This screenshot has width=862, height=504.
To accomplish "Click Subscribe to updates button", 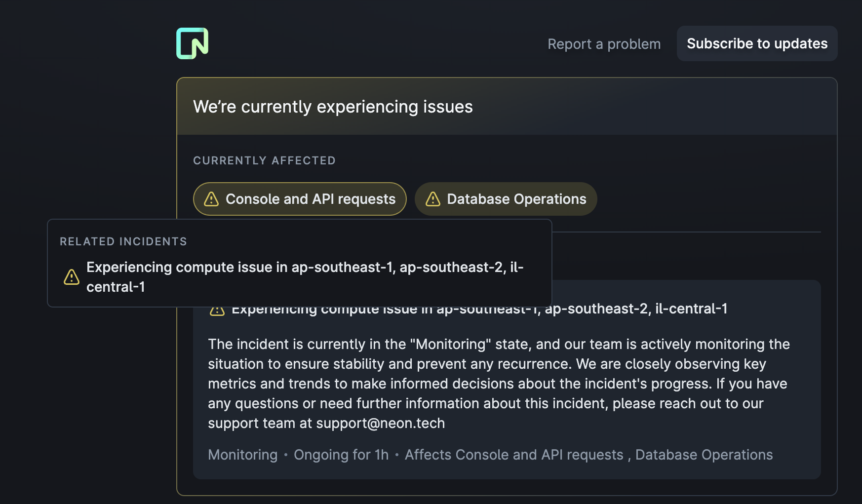I will point(757,43).
